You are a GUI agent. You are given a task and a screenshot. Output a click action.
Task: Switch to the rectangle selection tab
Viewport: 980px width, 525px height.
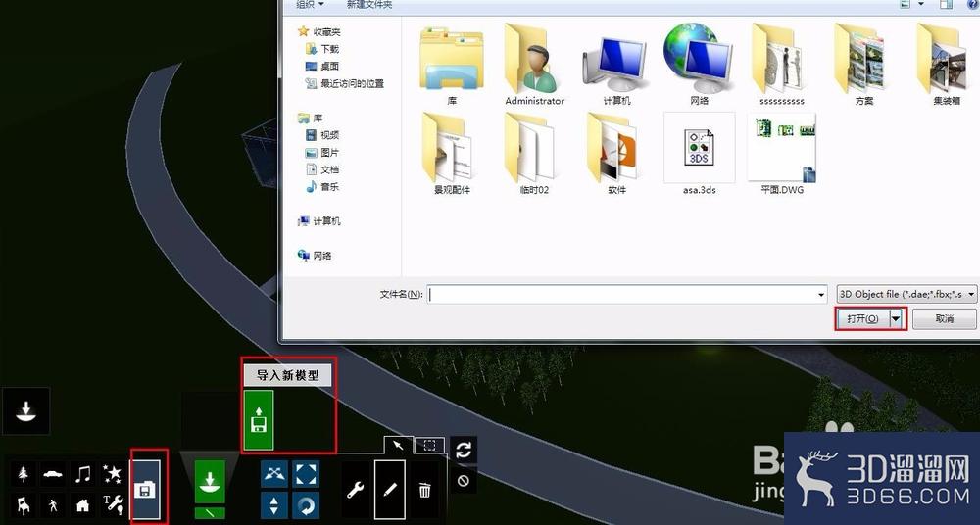430,445
